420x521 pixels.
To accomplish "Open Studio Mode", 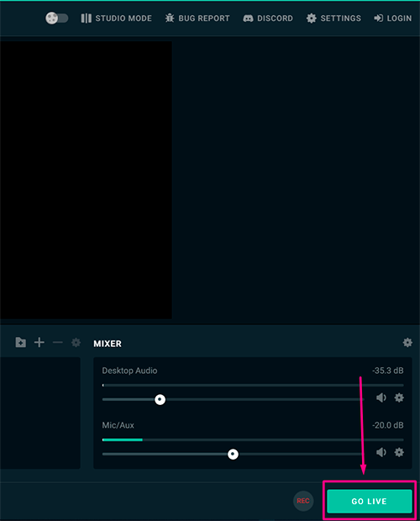I will coord(116,18).
